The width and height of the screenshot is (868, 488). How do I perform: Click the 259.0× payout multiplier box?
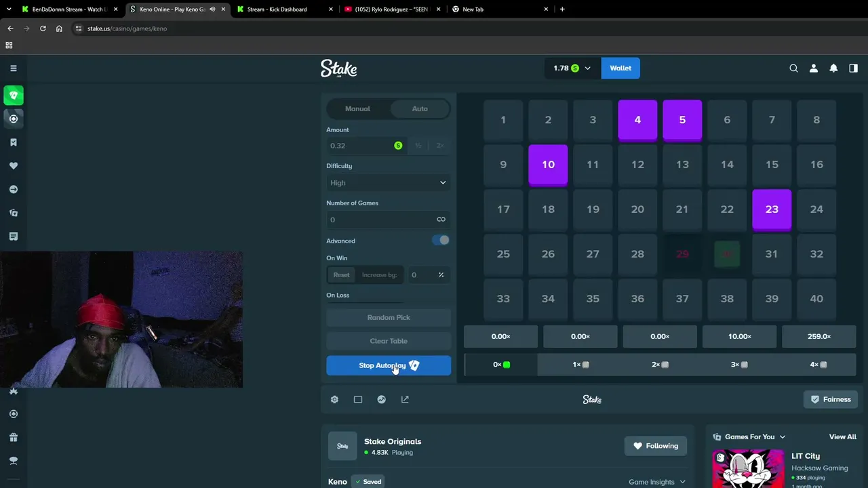(819, 336)
